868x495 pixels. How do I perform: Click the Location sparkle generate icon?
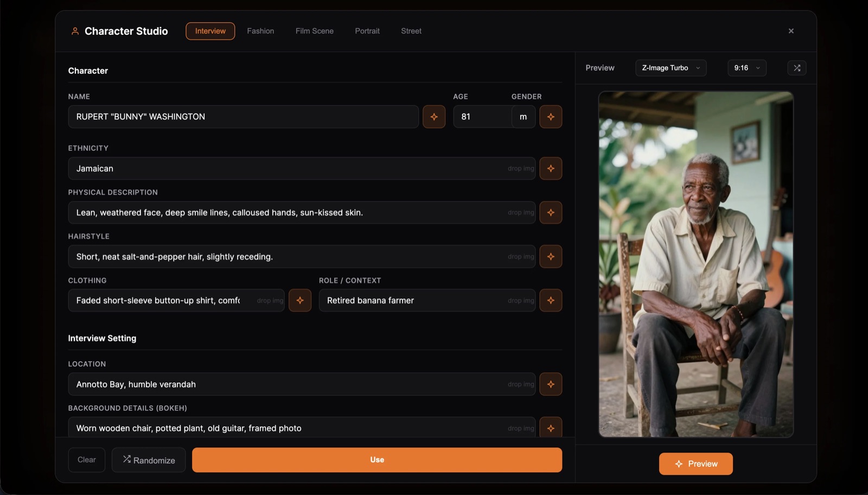pos(551,384)
